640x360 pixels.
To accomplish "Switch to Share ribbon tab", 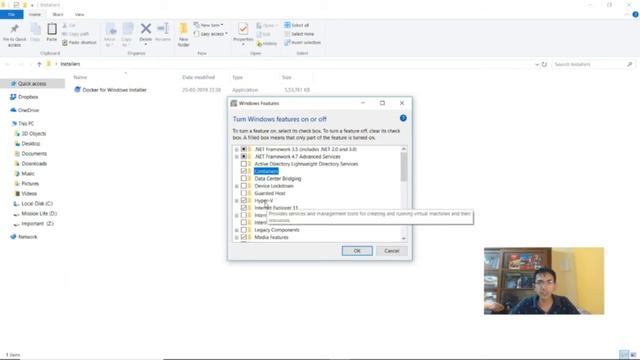I will (58, 14).
